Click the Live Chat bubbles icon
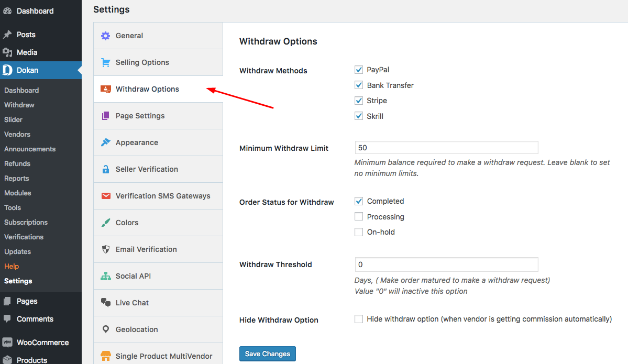628x364 pixels. coord(106,303)
